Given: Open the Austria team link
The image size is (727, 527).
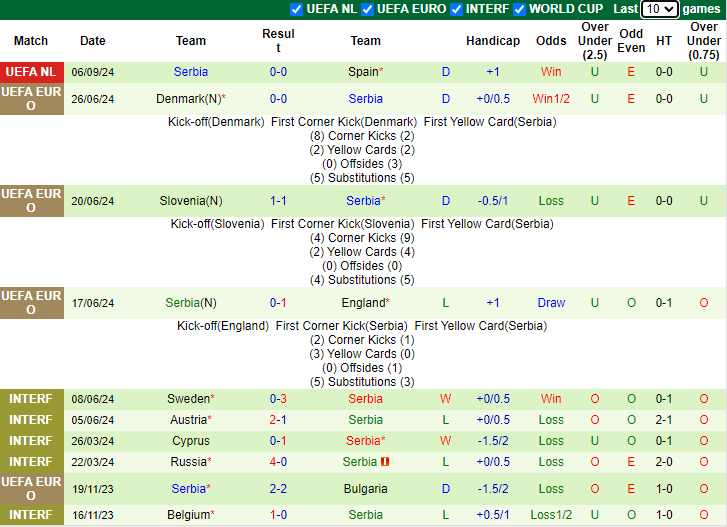Looking at the screenshot, I should pos(187,420).
